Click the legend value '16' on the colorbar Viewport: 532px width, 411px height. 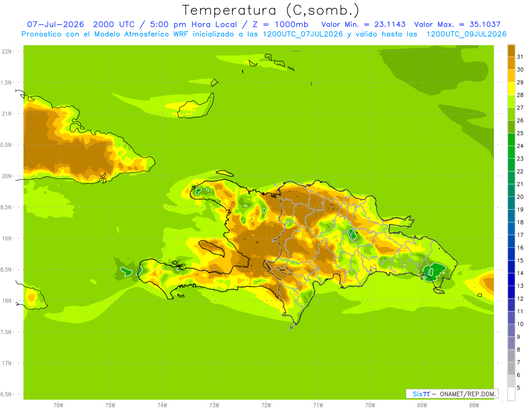coord(520,248)
